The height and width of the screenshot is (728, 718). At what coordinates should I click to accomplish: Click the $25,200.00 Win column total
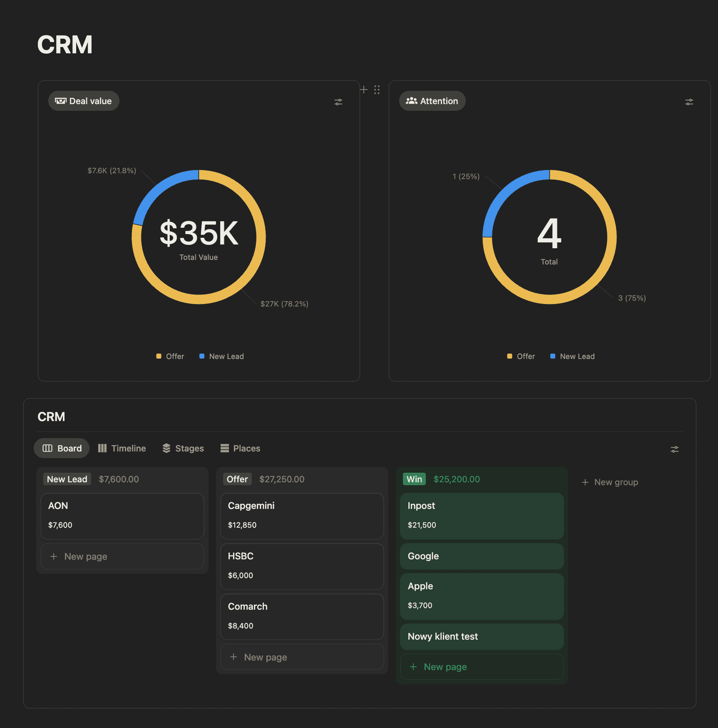pos(457,479)
